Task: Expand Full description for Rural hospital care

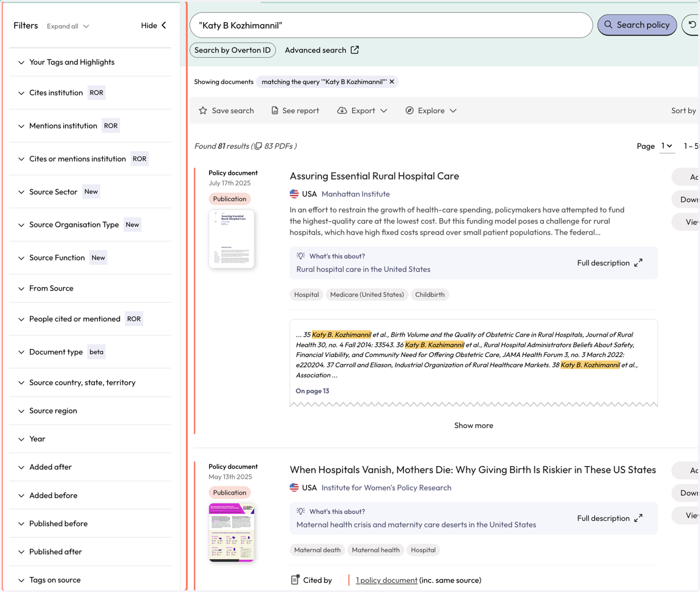Action: 610,263
